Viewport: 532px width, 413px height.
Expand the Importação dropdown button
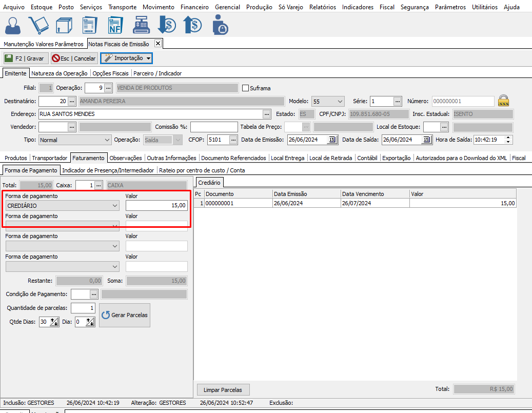(x=148, y=58)
